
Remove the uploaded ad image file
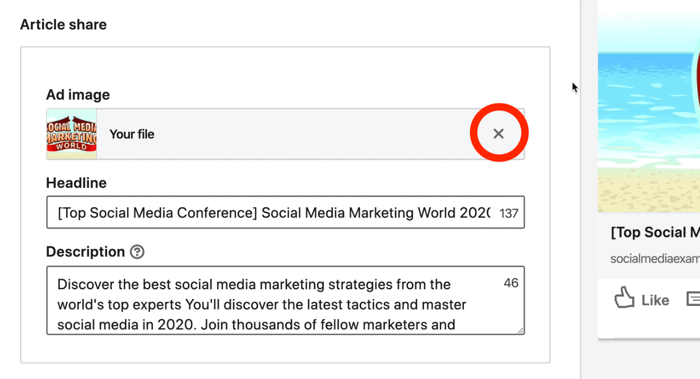(x=498, y=133)
